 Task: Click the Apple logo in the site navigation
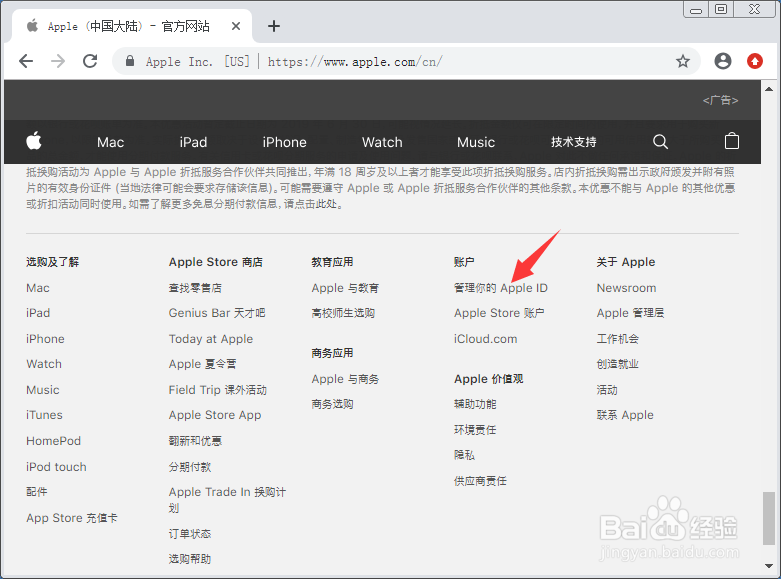tap(34, 141)
